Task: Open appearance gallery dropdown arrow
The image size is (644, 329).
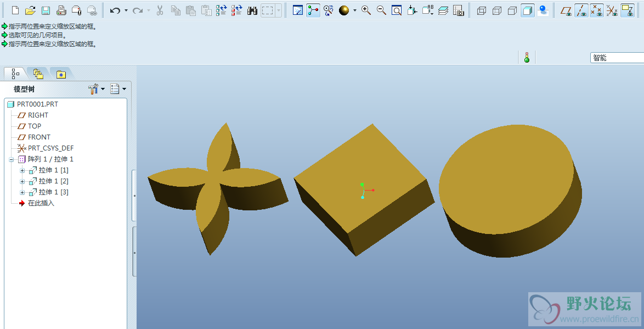Action: pos(355,10)
